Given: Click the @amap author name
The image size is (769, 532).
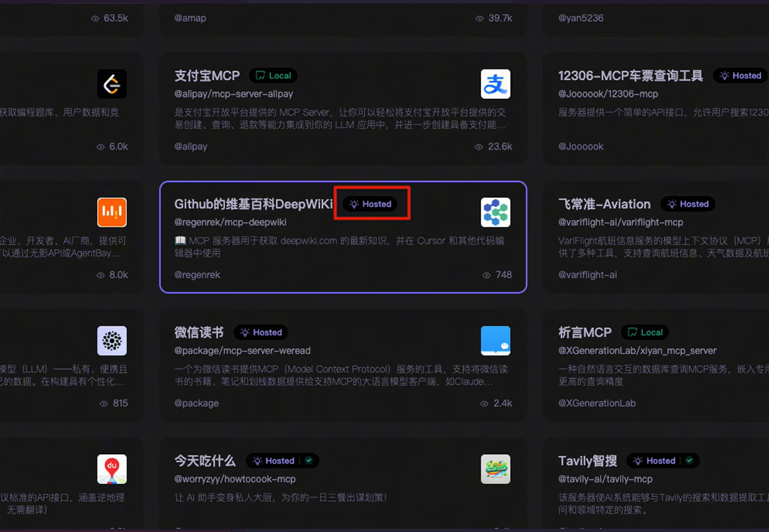Looking at the screenshot, I should 190,18.
